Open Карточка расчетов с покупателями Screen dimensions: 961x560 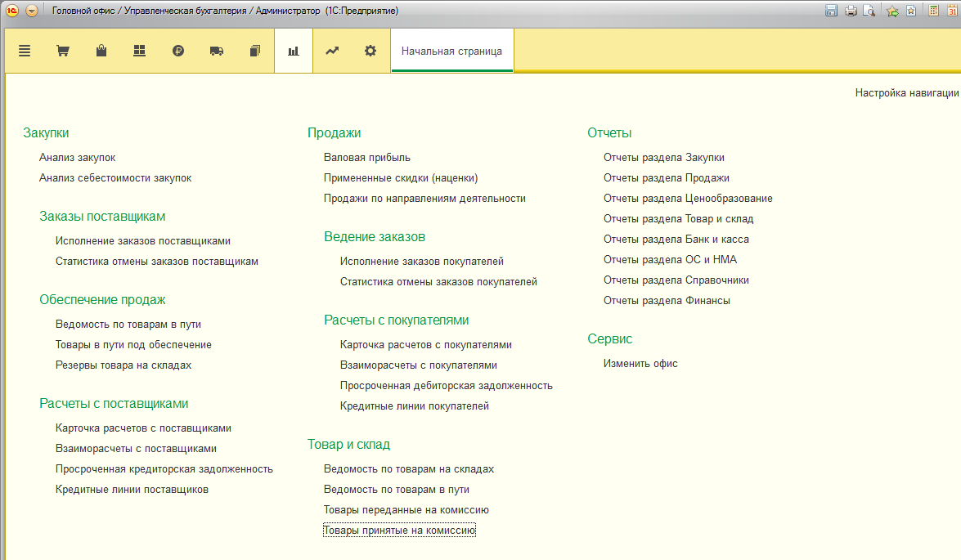(426, 344)
